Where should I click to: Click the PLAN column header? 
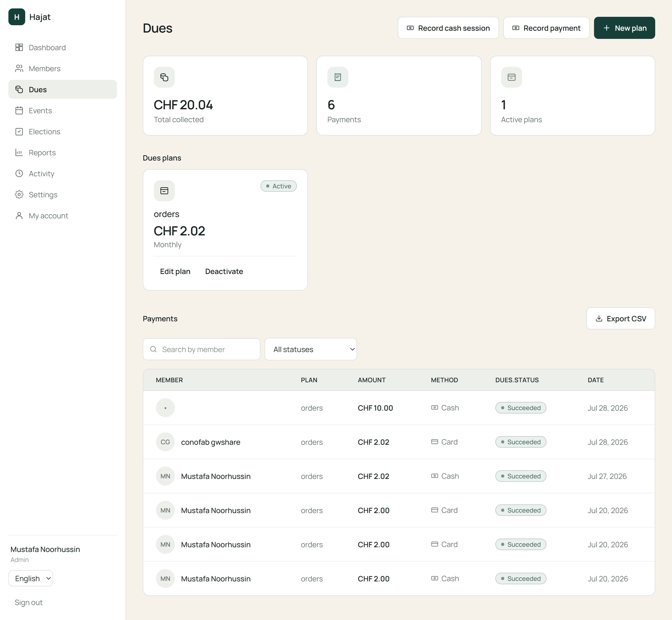(309, 380)
